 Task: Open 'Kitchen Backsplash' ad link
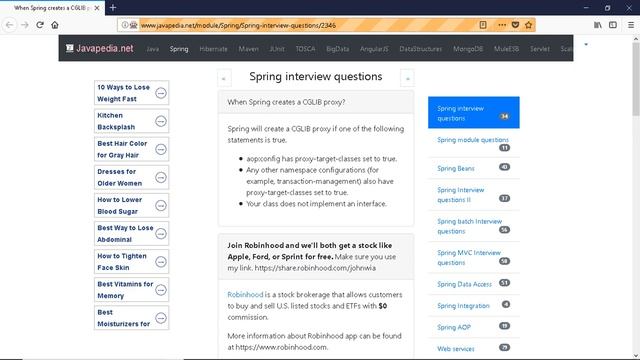point(131,121)
